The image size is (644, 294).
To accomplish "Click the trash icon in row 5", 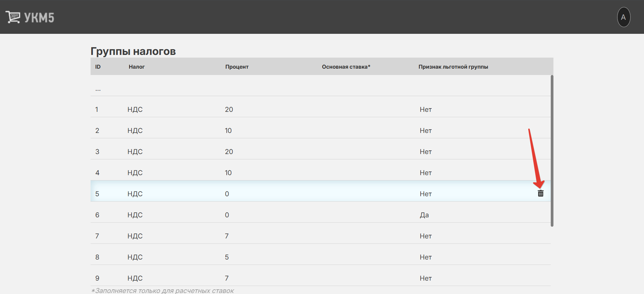I will 540,194.
